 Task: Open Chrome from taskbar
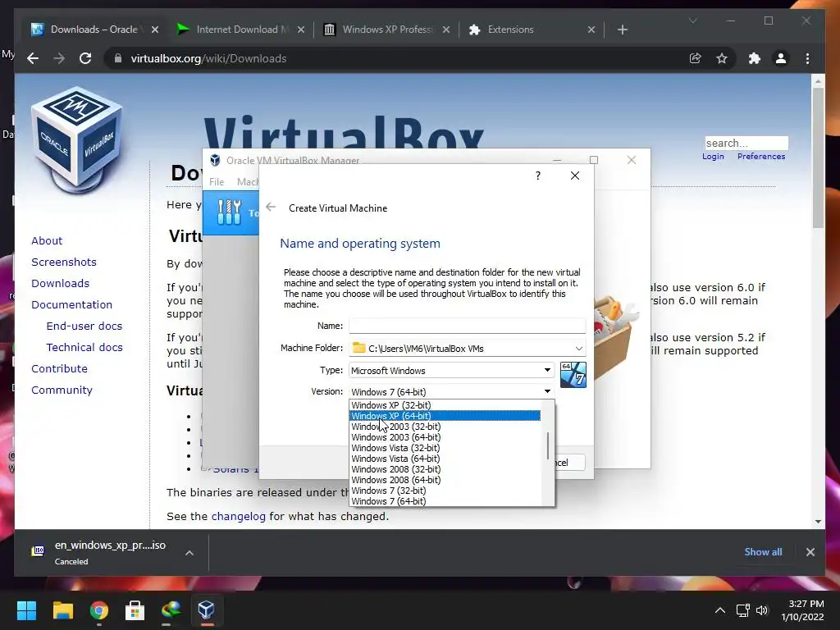pos(99,610)
